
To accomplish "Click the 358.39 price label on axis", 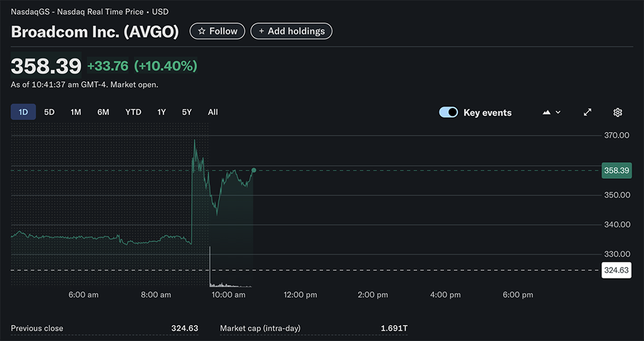I will tap(616, 170).
